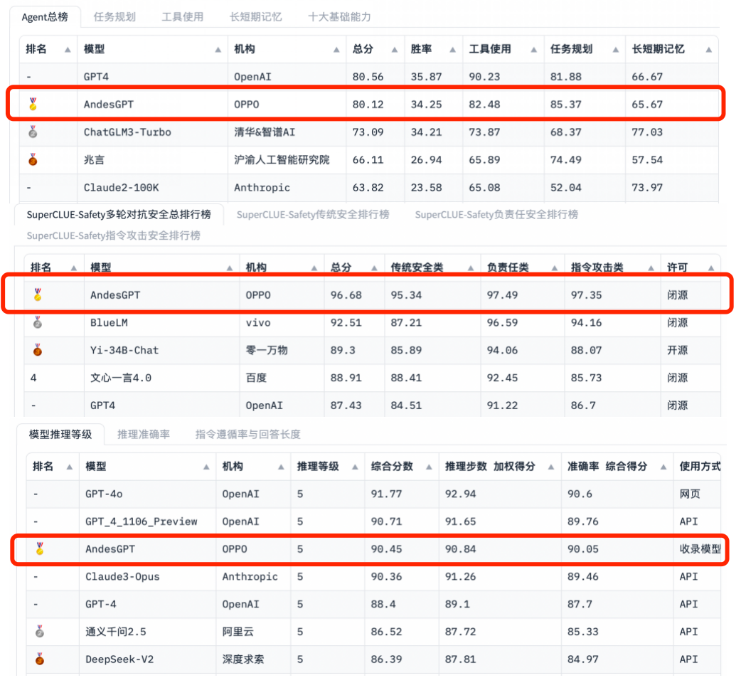Click the Claude3-Opus model cell

tap(122, 577)
